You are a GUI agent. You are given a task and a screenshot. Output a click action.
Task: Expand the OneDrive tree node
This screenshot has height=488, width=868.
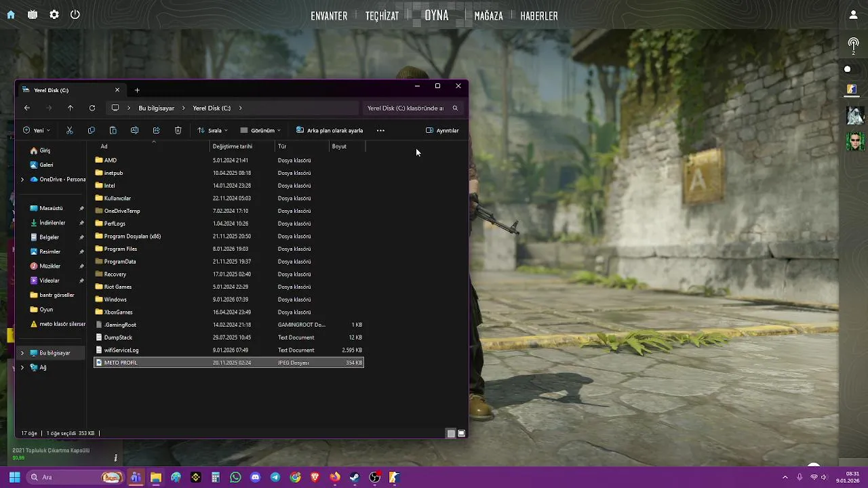tap(22, 180)
